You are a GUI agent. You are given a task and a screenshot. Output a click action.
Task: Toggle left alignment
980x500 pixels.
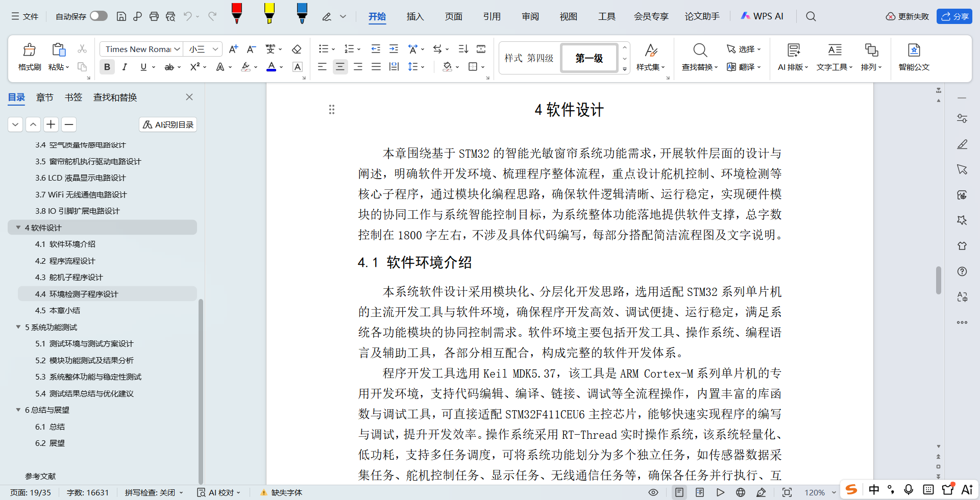[x=322, y=67]
